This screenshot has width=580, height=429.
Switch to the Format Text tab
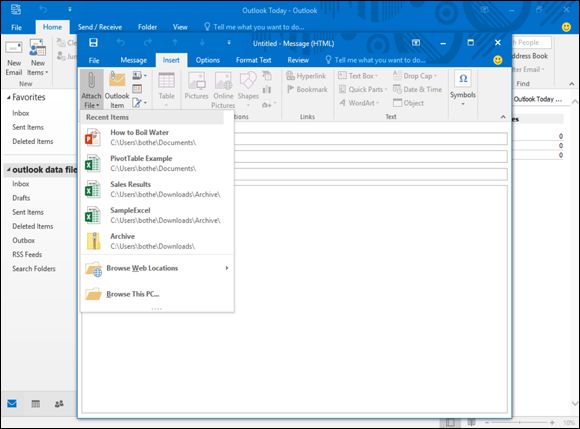click(x=253, y=60)
